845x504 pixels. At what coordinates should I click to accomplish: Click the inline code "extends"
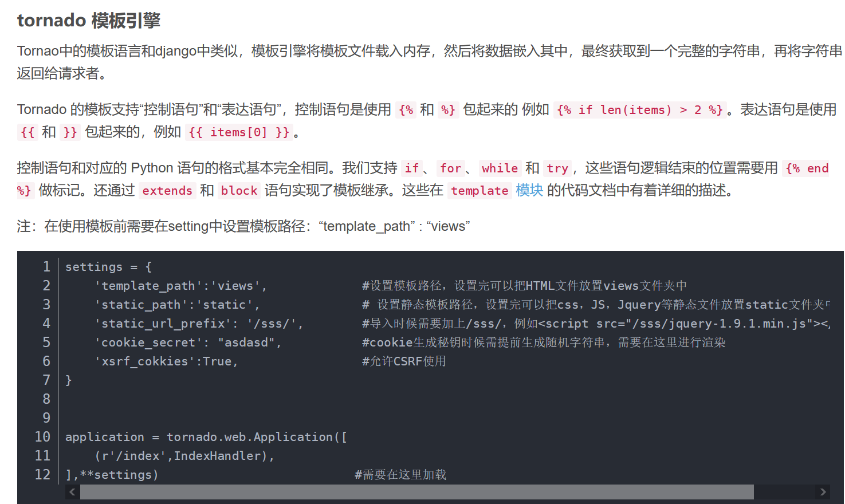coord(167,191)
